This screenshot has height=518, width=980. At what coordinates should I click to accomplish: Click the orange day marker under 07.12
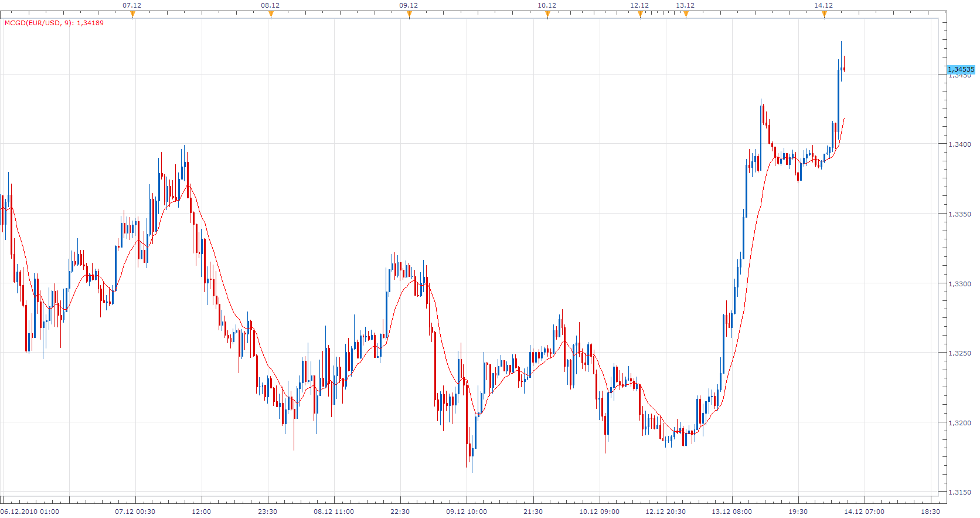pos(132,15)
